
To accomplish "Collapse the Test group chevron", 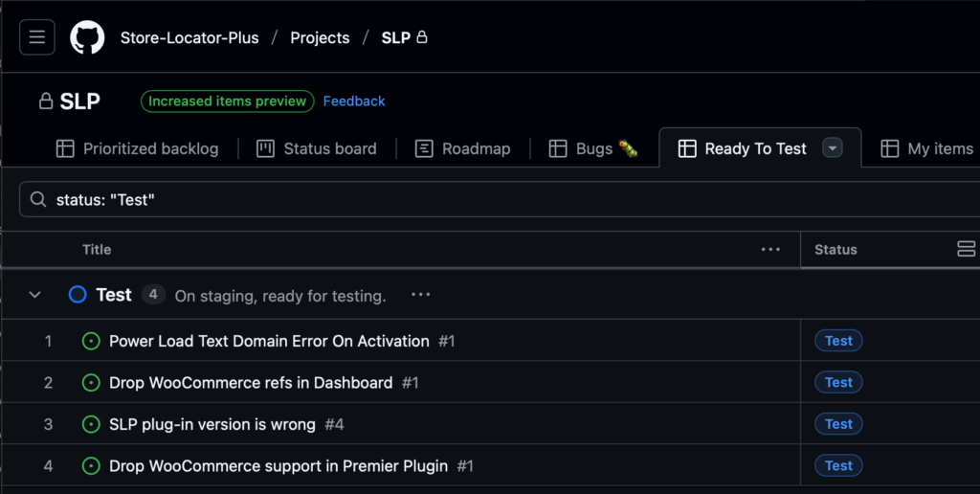I will 35,295.
